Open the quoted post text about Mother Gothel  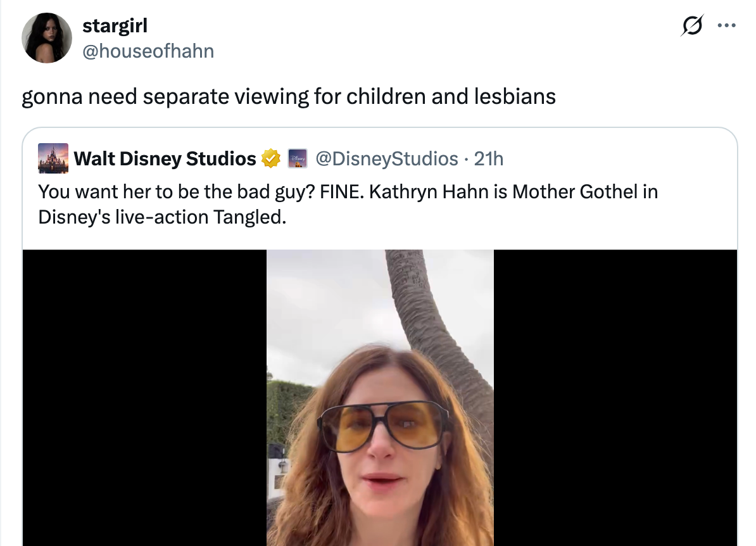point(347,204)
